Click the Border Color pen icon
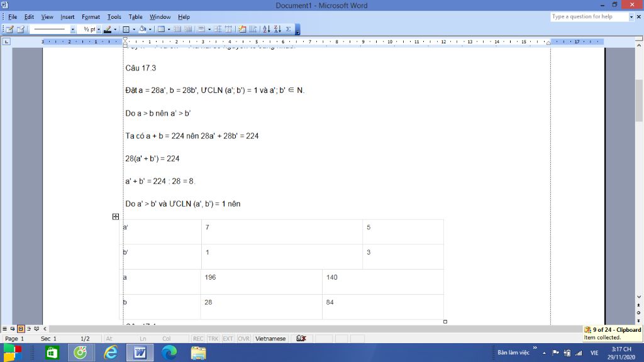 coord(108,29)
